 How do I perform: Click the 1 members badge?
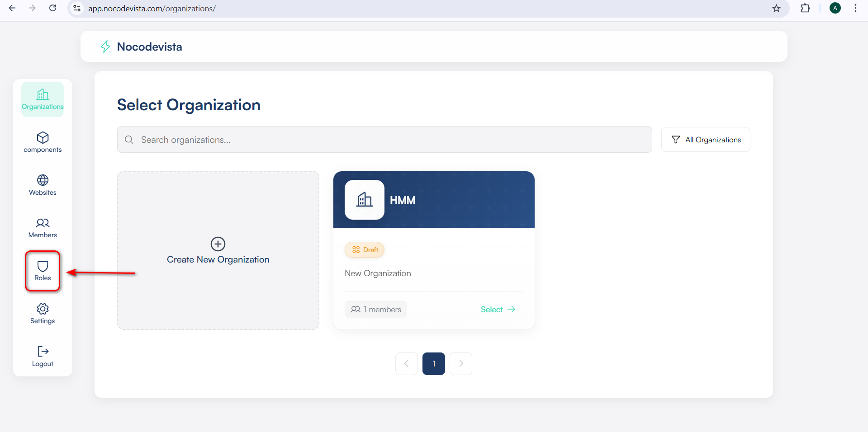(x=376, y=310)
